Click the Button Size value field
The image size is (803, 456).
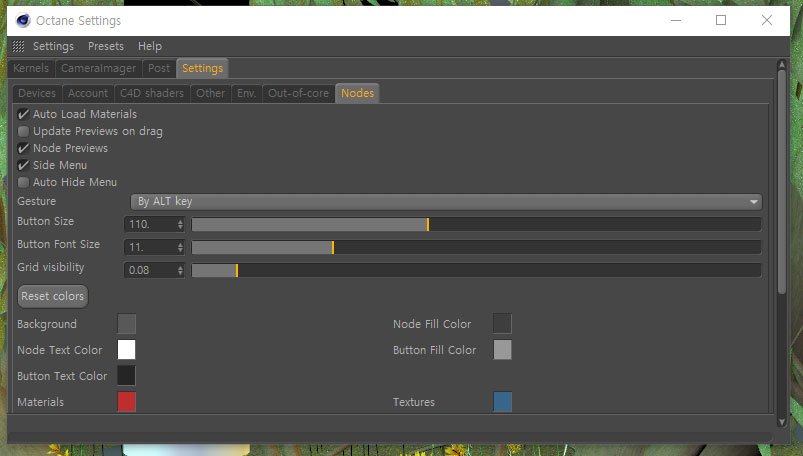(150, 224)
